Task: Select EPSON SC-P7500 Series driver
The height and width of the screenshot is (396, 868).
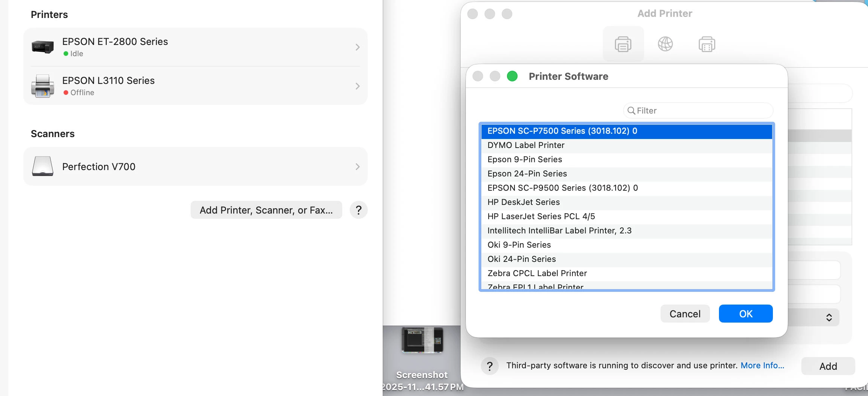Action: (x=627, y=131)
